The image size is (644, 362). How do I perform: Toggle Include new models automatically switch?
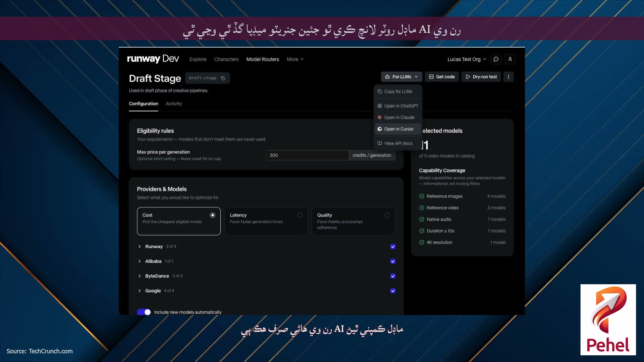(x=144, y=312)
